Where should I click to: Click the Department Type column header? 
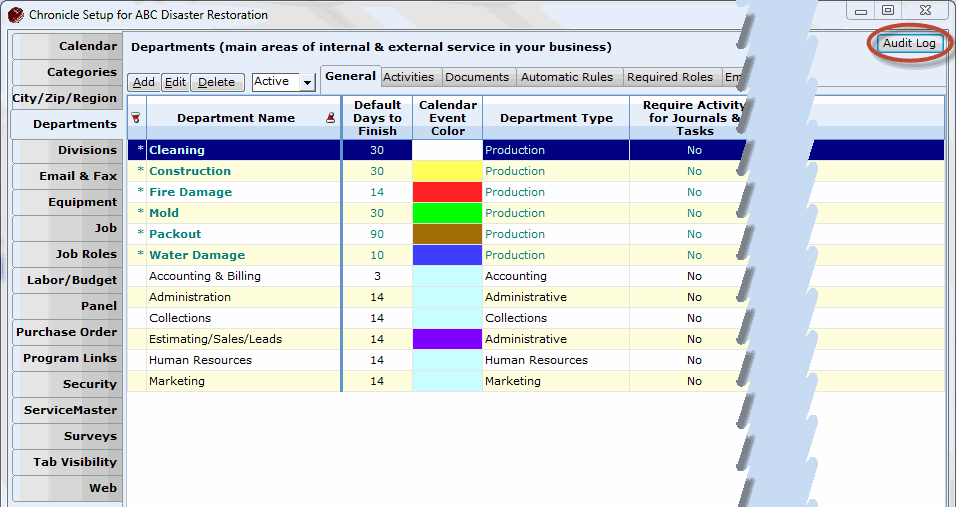(556, 118)
